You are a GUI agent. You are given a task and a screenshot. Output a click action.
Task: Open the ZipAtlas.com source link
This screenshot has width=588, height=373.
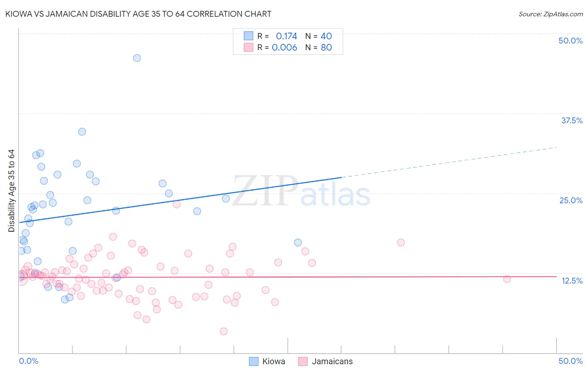coord(551,14)
